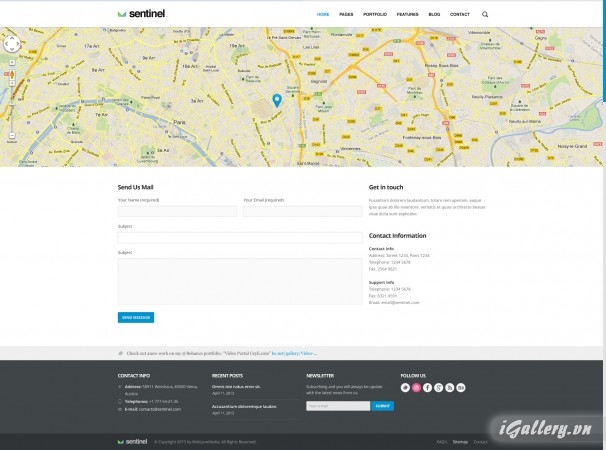Click the Your Name input field
The image size is (606, 450).
177,212
